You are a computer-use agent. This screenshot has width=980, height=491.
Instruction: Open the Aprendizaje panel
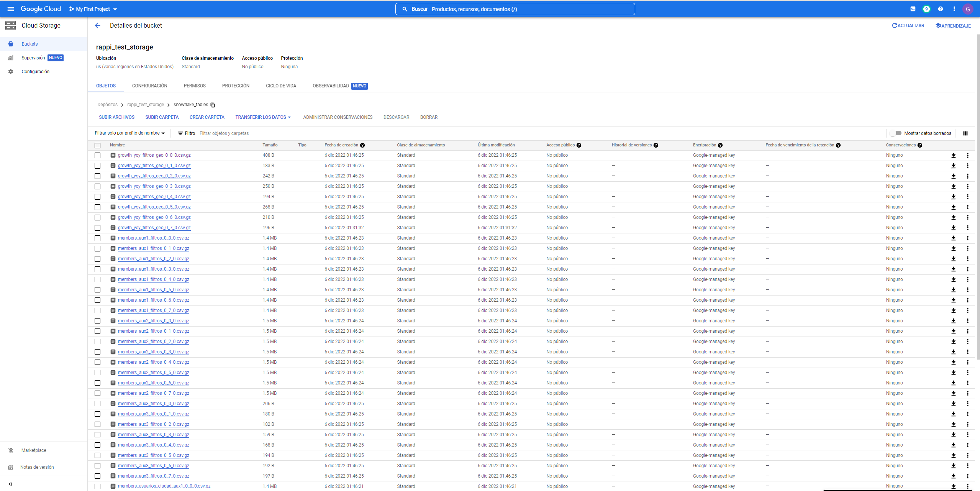pyautogui.click(x=953, y=26)
